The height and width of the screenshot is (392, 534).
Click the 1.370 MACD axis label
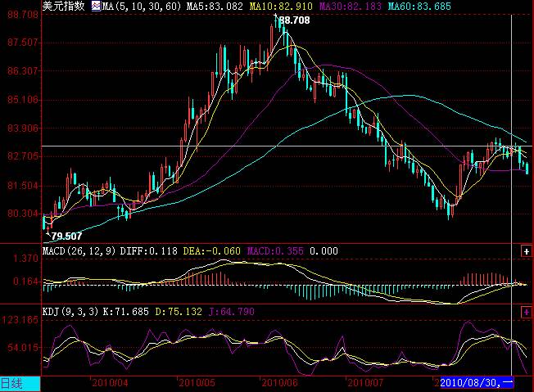tap(26, 259)
